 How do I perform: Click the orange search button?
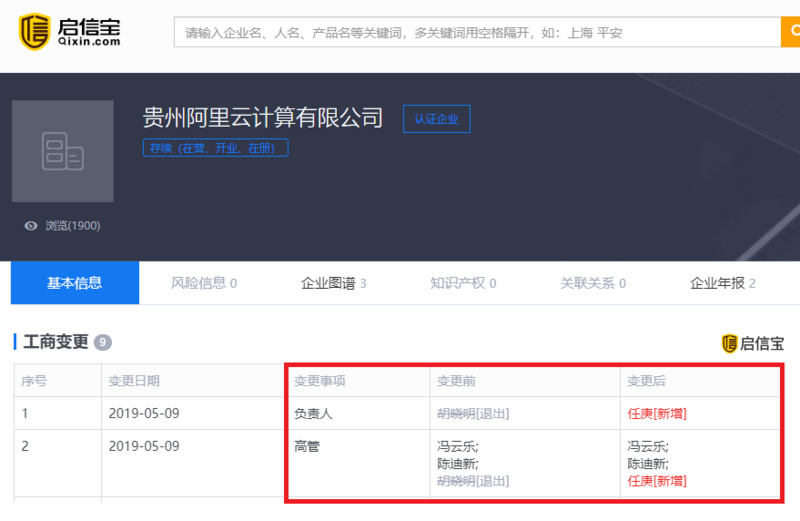(790, 32)
